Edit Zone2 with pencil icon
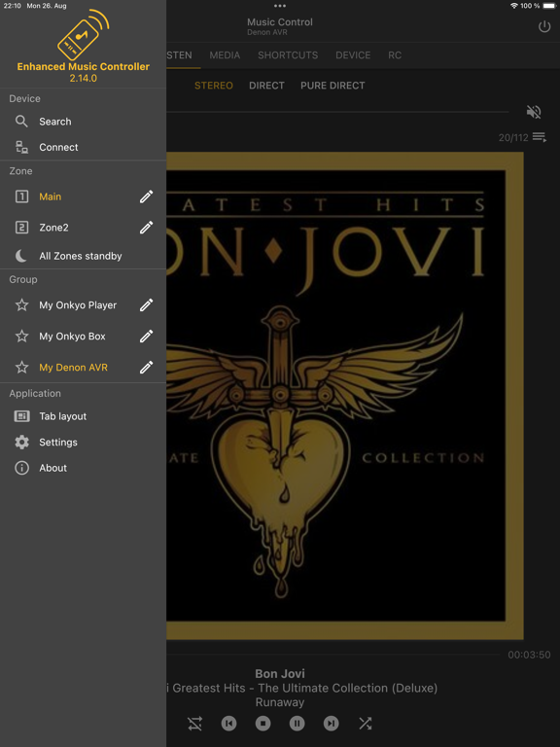This screenshot has width=560, height=747. [146, 228]
